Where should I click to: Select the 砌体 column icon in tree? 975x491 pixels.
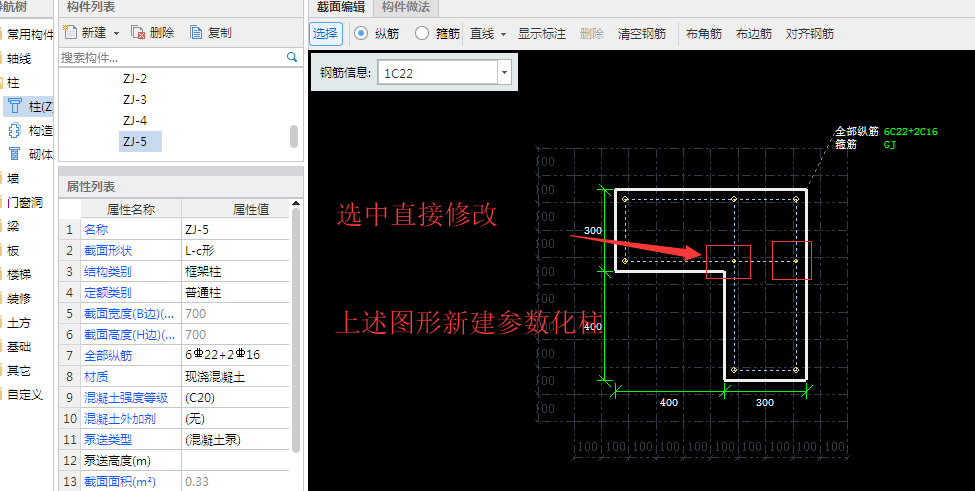click(x=14, y=154)
